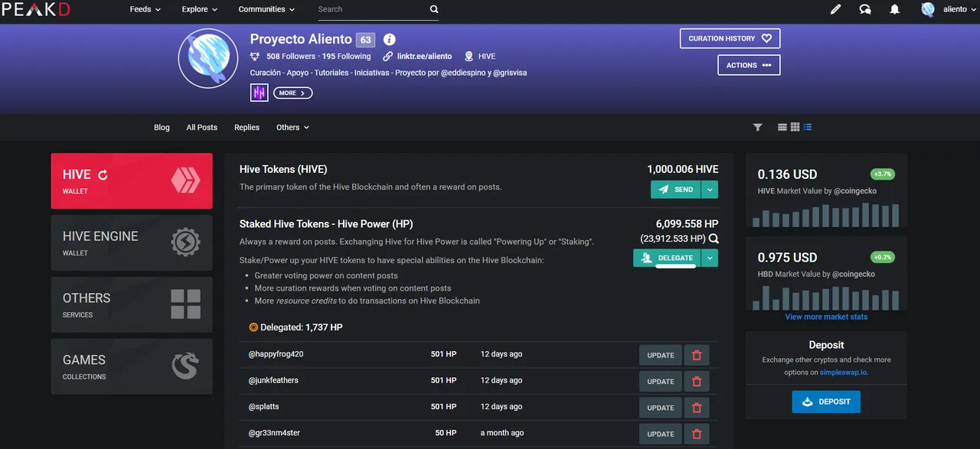This screenshot has width=980, height=449.
Task: Click the Hive Engine gear icon
Action: [185, 242]
